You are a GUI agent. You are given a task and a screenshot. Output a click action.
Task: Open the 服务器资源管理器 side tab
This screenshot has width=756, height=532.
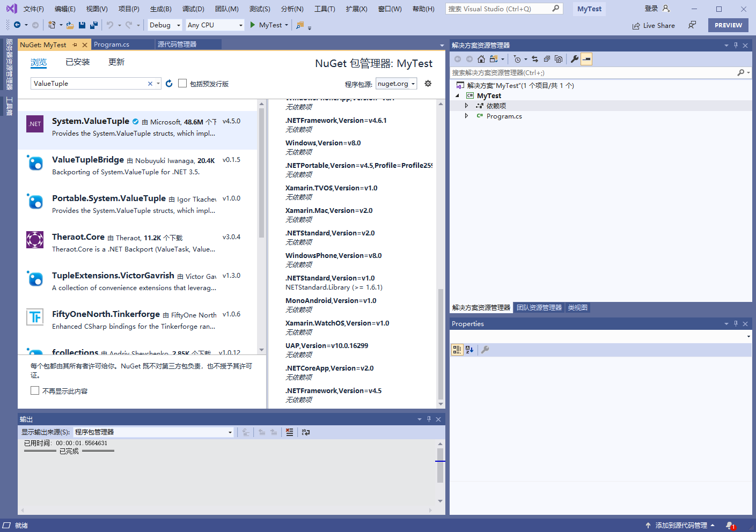[x=9, y=64]
